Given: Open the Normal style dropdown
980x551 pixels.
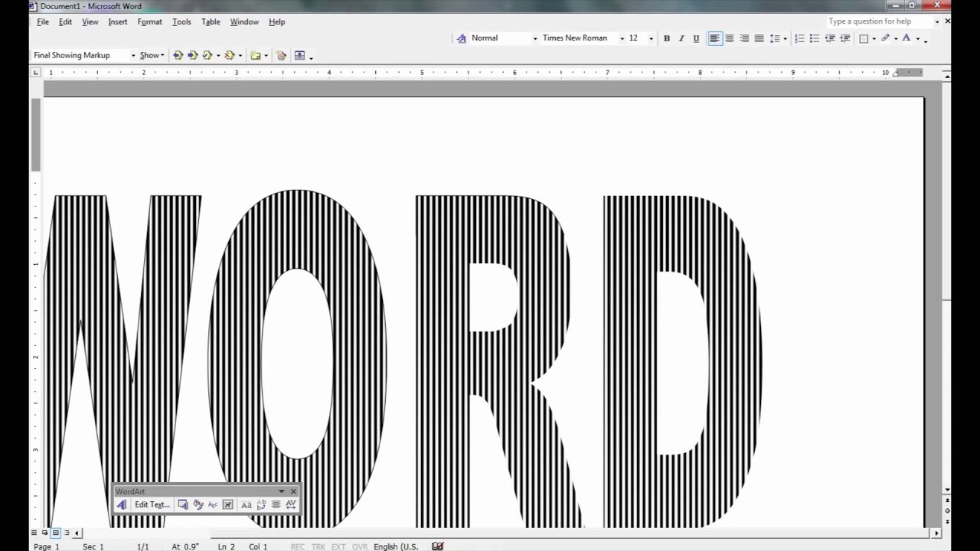Looking at the screenshot, I should [x=535, y=38].
